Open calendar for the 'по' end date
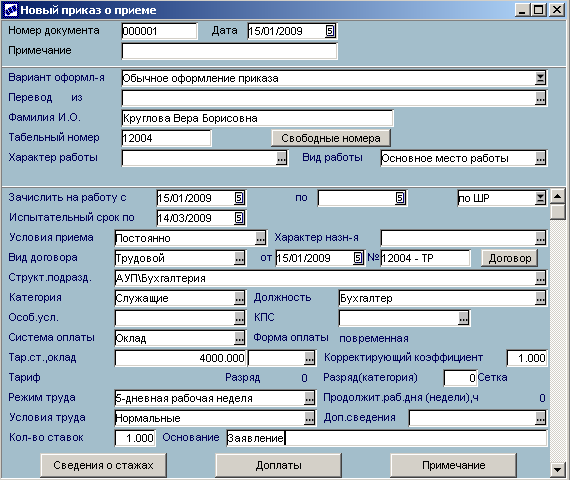570x480 pixels. (x=400, y=198)
